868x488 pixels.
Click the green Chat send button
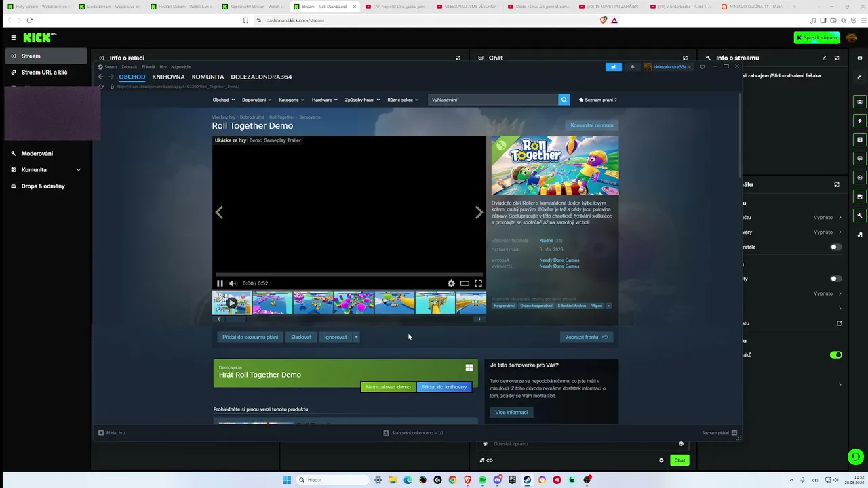pyautogui.click(x=679, y=460)
